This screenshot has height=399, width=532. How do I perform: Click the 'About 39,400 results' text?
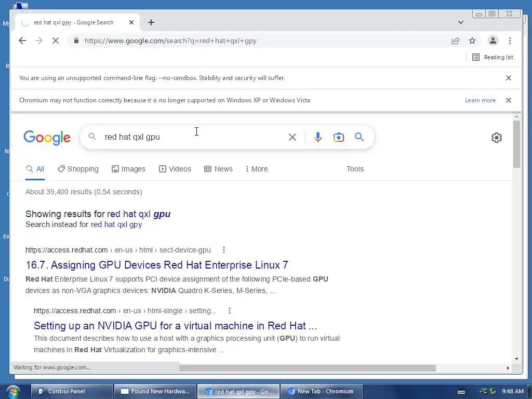(x=84, y=192)
